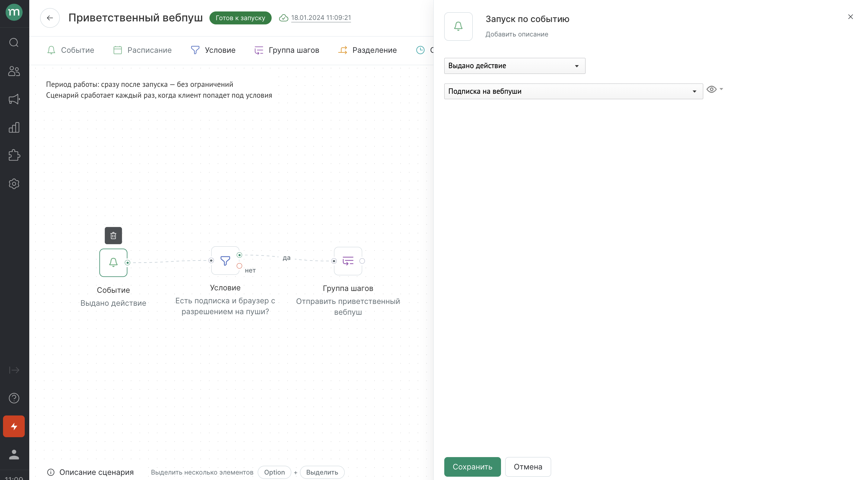868x480 pixels.
Task: Click the bell notification event icon
Action: 113,263
